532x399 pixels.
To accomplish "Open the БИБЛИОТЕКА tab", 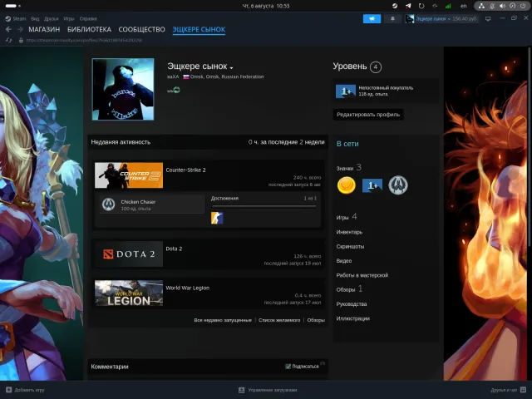I will pyautogui.click(x=89, y=30).
